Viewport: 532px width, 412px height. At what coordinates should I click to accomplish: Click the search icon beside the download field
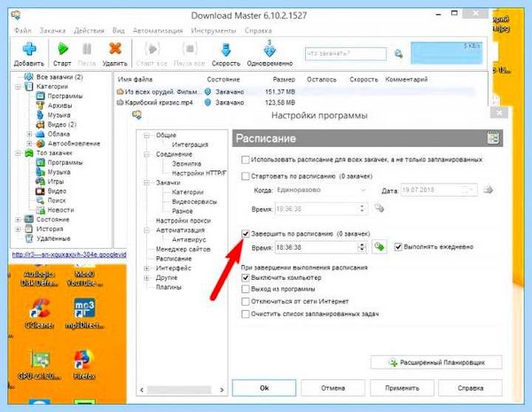399,53
